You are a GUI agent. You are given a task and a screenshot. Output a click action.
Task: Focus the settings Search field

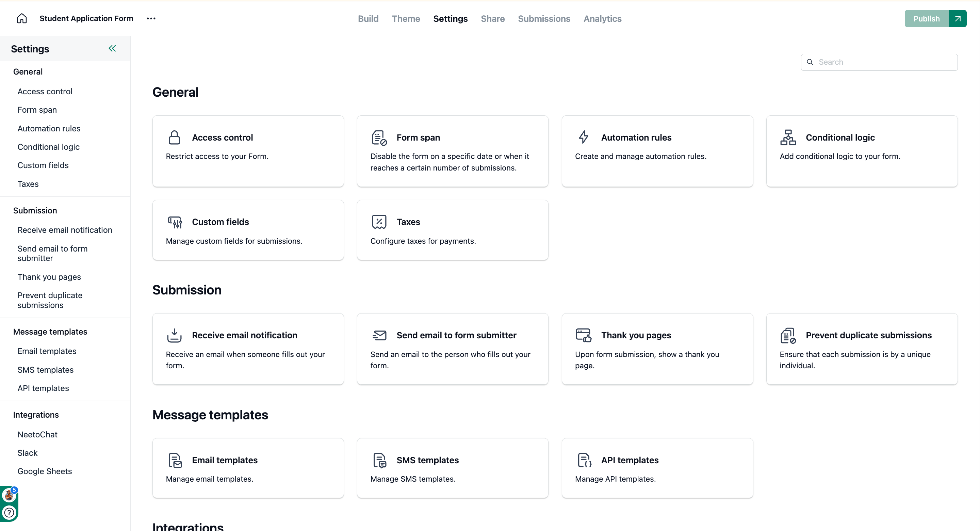[x=879, y=62]
